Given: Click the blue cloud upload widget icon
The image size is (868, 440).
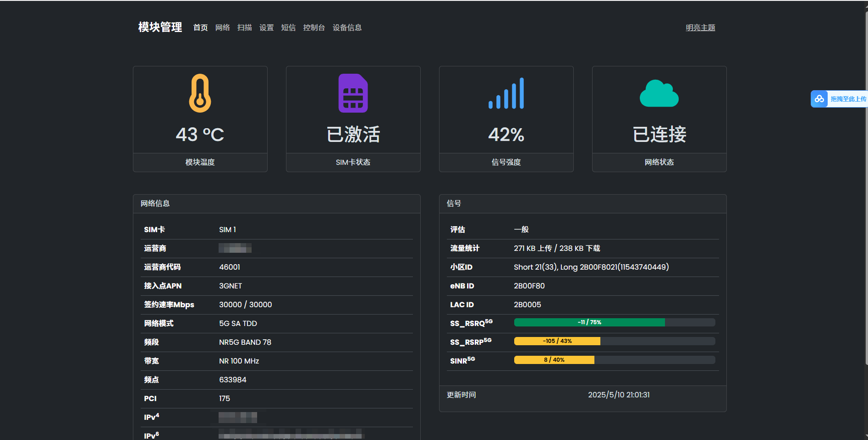Looking at the screenshot, I should tap(819, 99).
